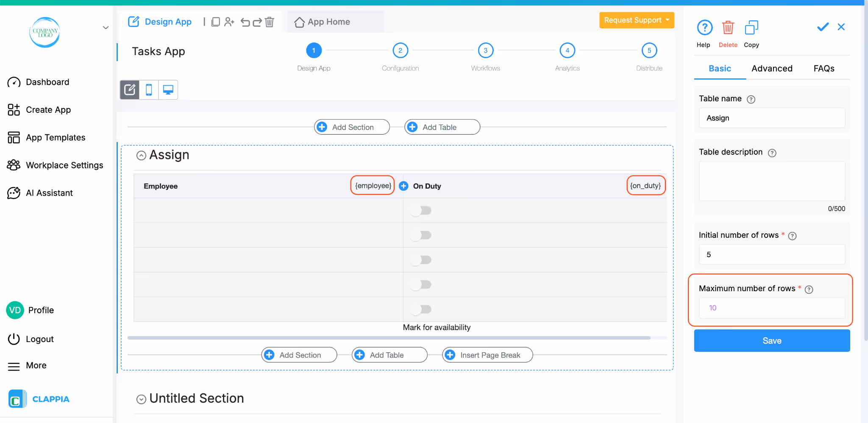
Task: Click the Help question mark icon in right panel
Action: (x=704, y=27)
